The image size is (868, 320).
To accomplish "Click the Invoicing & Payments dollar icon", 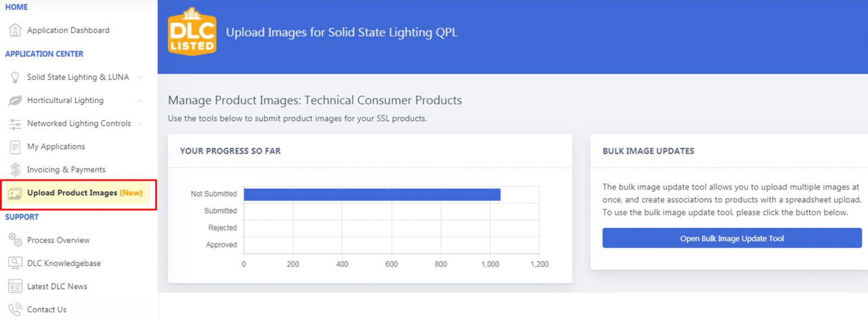I will pyautogui.click(x=15, y=170).
